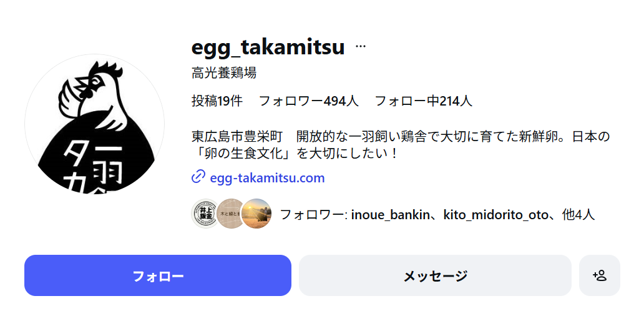Select the 投稿19件 posts count

217,101
